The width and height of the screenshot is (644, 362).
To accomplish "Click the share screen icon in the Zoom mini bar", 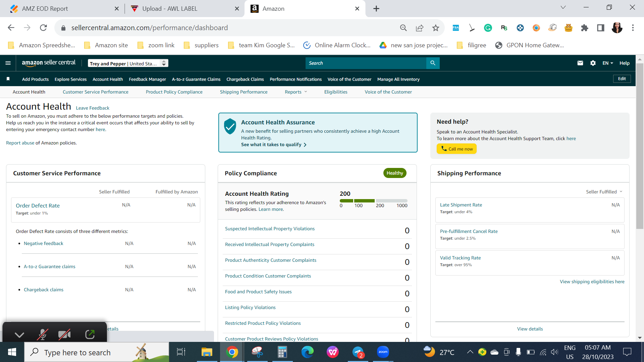I will point(90,334).
